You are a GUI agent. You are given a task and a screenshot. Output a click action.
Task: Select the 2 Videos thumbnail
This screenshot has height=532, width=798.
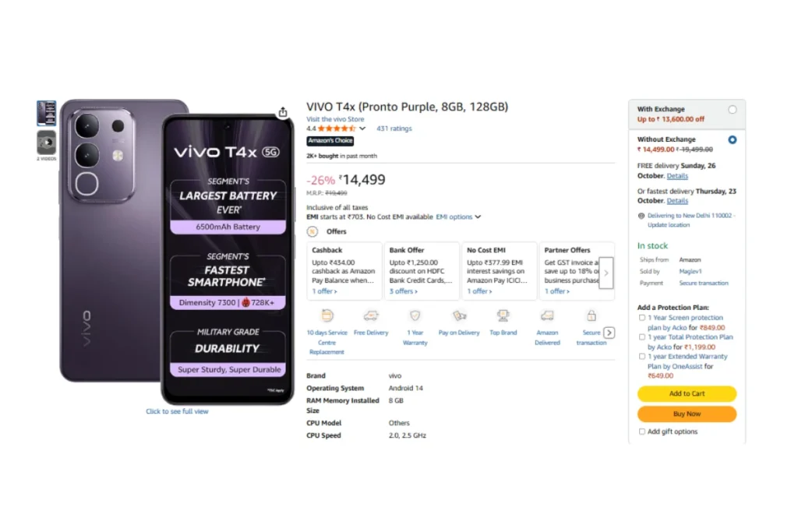tap(47, 142)
